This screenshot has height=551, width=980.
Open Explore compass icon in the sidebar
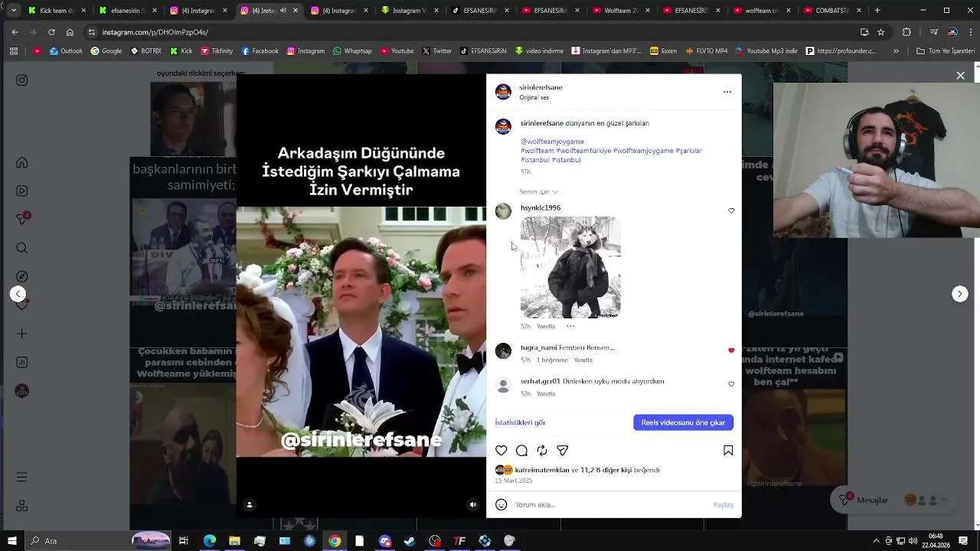click(x=22, y=276)
